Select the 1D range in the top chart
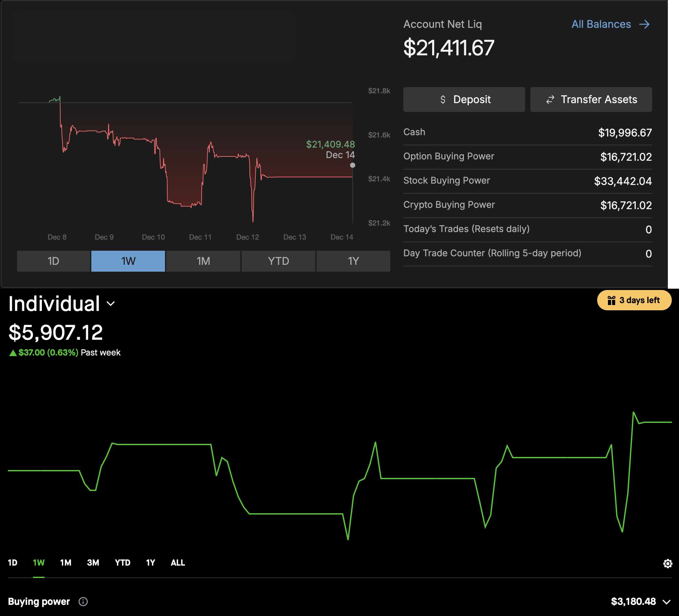679x616 pixels. pyautogui.click(x=54, y=261)
